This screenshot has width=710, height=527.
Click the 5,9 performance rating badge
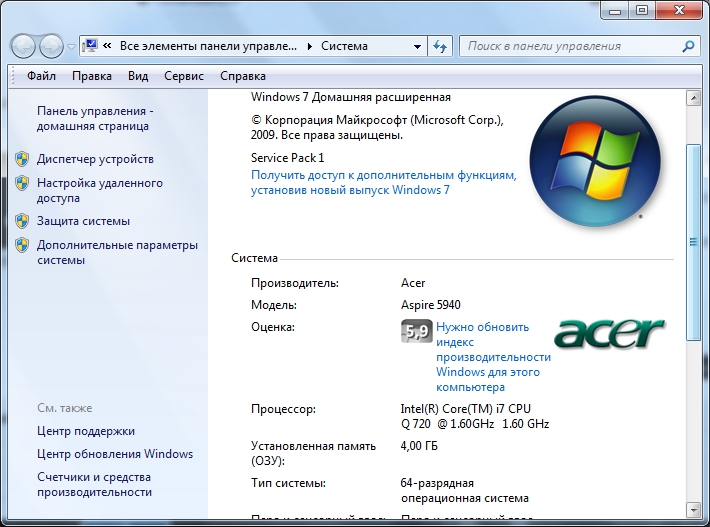pyautogui.click(x=416, y=332)
